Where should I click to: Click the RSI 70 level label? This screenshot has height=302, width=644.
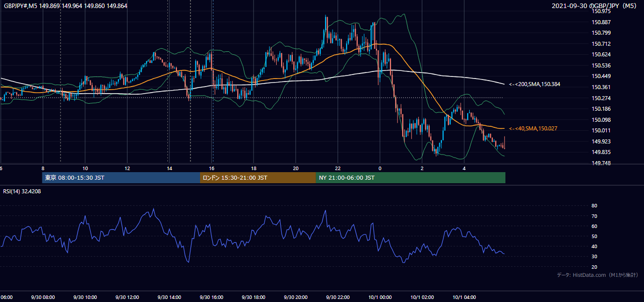(594, 216)
